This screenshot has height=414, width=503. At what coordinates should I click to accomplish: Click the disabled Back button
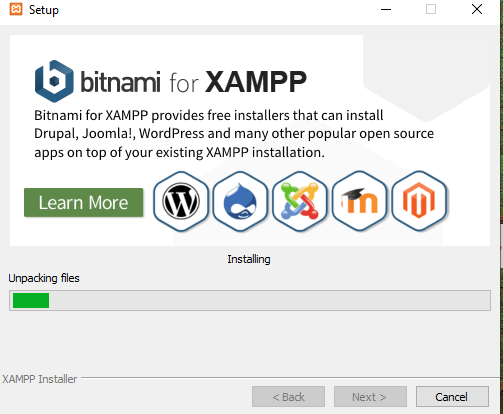(288, 397)
